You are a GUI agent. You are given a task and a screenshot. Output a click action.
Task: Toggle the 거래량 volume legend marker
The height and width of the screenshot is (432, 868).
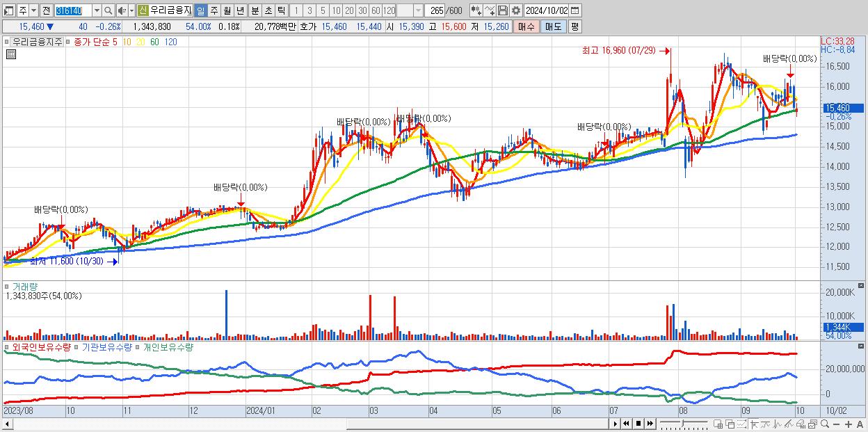pos(8,286)
